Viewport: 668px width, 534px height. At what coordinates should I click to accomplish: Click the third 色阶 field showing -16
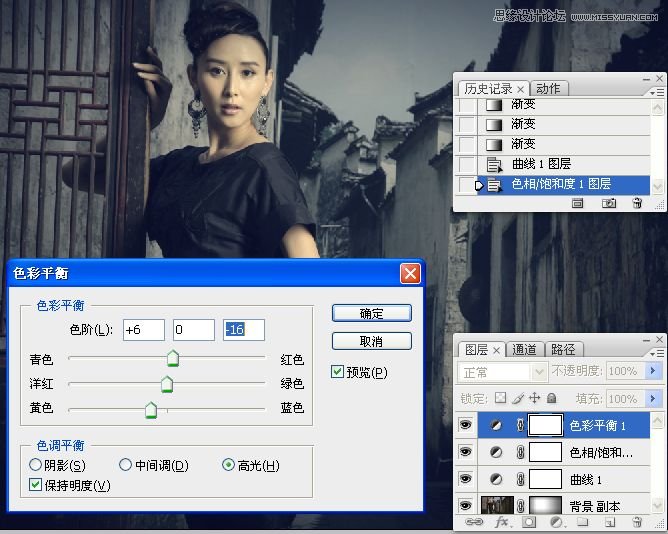(x=244, y=330)
